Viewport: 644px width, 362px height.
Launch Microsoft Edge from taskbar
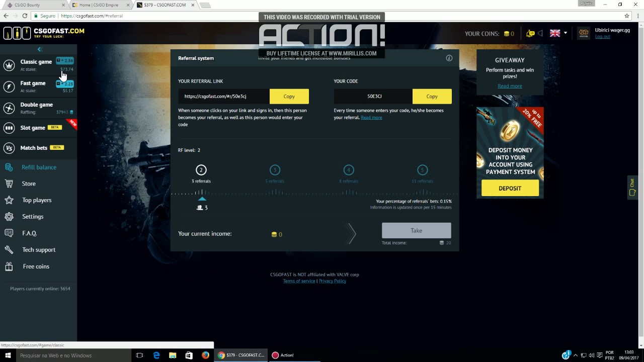pyautogui.click(x=156, y=355)
